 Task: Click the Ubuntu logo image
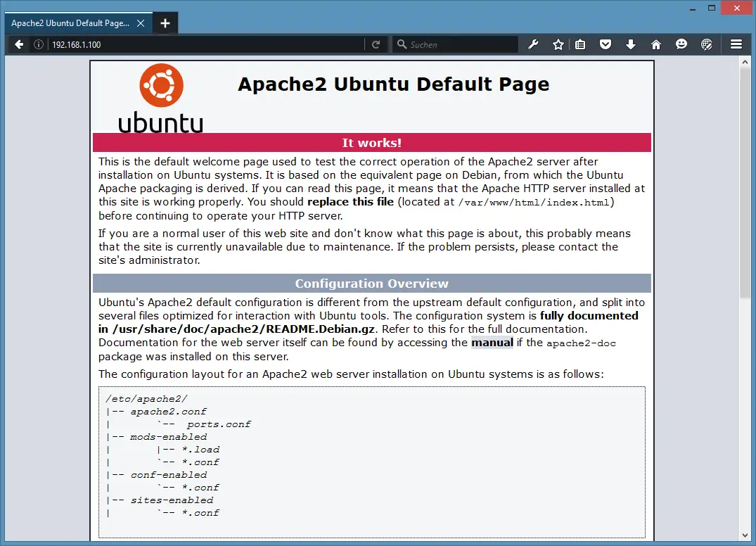161,98
